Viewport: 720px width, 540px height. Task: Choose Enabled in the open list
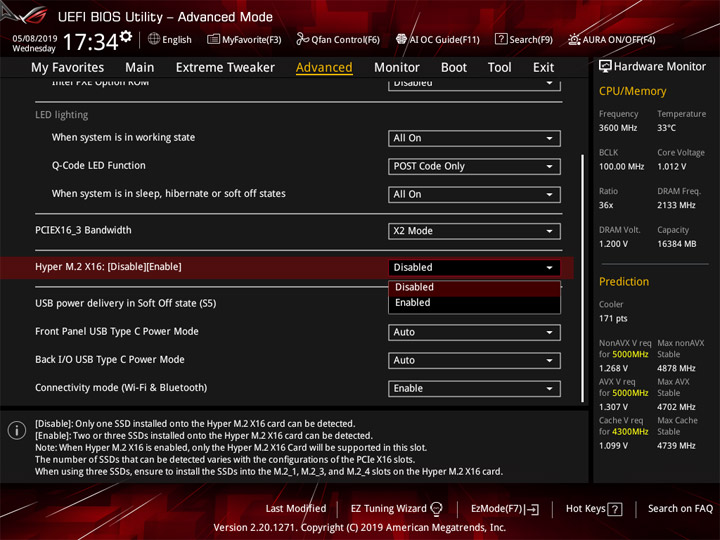point(474,303)
